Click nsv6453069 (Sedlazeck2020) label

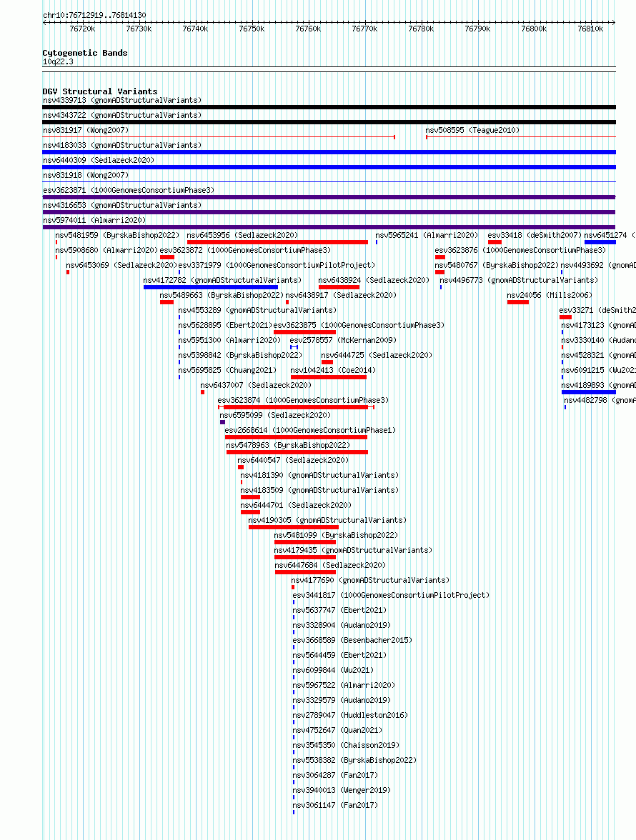121,265
